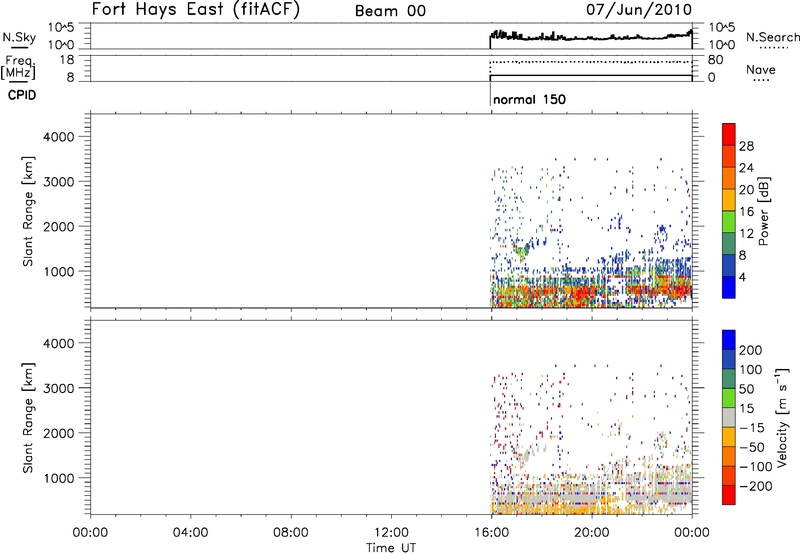Click the '4000' tick on power panel

click(59, 137)
